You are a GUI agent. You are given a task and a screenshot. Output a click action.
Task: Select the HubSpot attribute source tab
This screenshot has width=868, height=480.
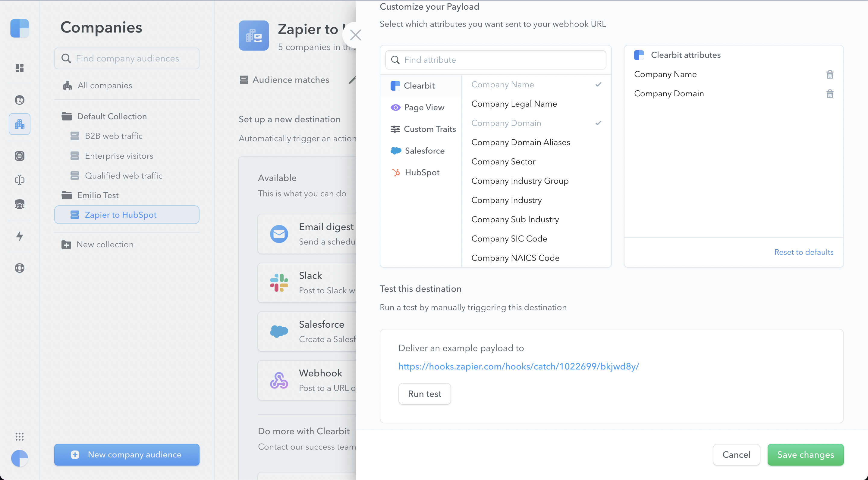420,172
